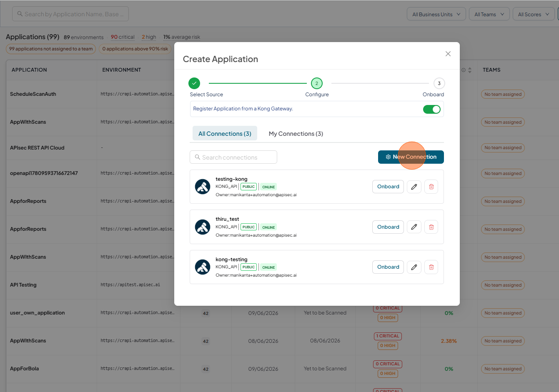The width and height of the screenshot is (559, 392).
Task: Onboard the thiru_test connection
Action: 388,227
